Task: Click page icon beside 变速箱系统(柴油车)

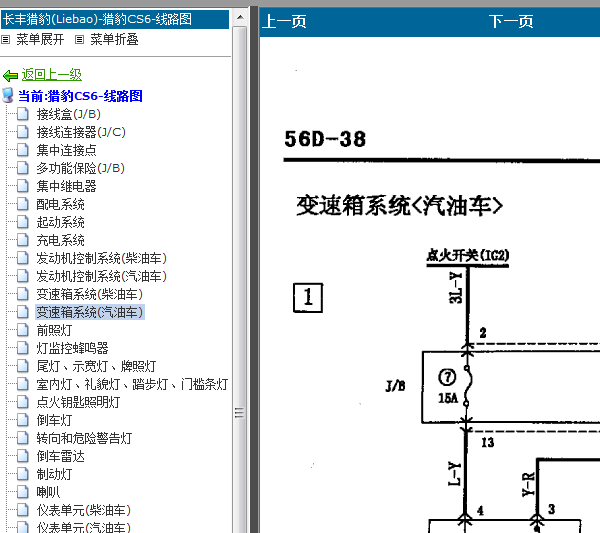Action: coord(23,294)
